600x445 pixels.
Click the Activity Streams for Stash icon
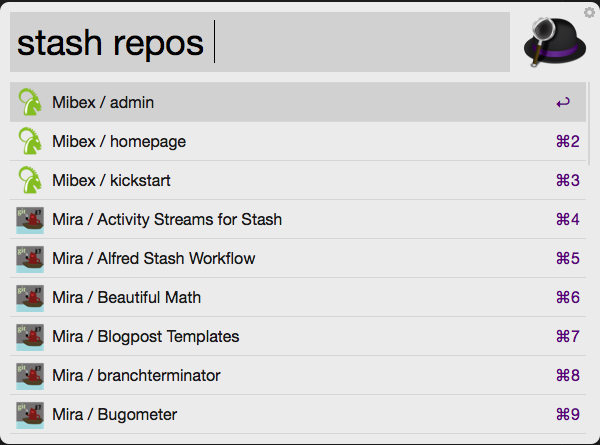(30, 220)
